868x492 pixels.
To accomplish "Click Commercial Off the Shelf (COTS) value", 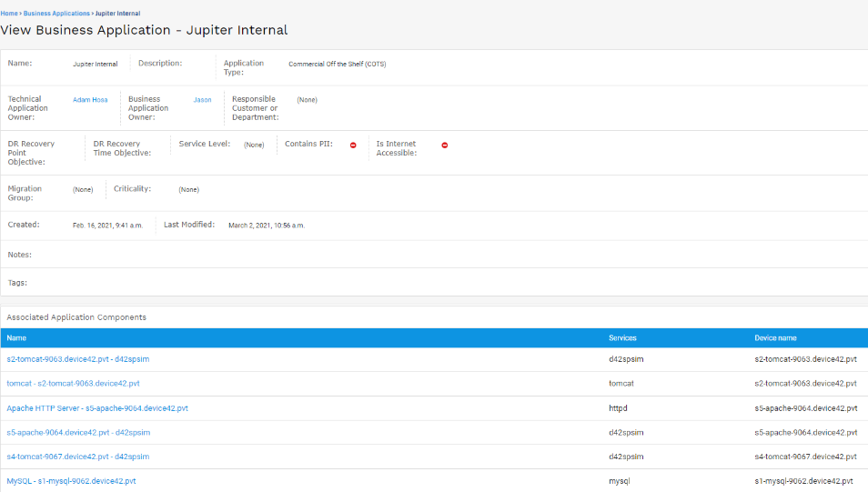I will tap(338, 65).
